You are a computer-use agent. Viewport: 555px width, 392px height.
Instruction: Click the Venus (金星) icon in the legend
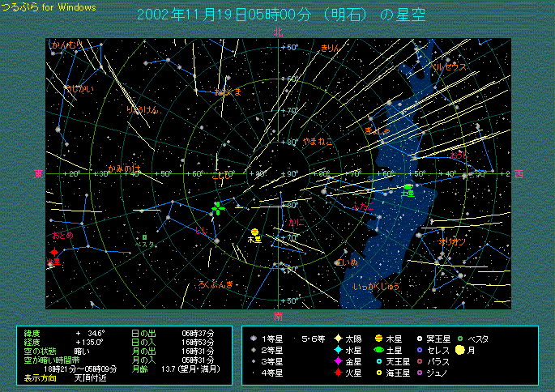pos(338,361)
